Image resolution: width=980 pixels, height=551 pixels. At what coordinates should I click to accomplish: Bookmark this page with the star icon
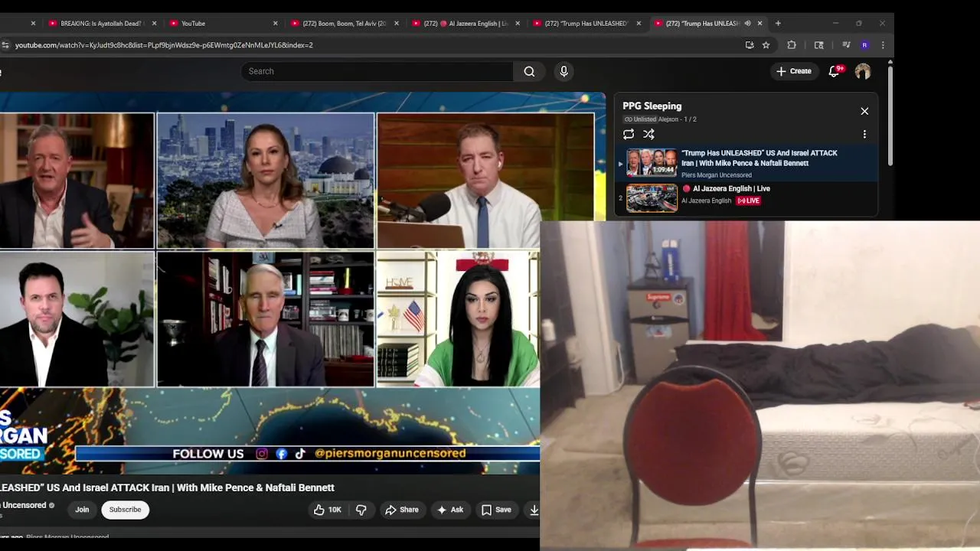(766, 45)
